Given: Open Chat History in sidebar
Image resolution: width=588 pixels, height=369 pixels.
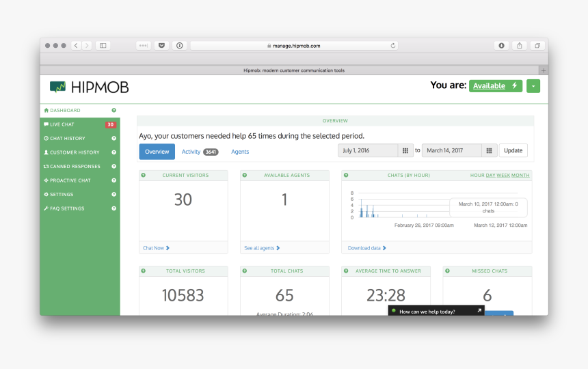Looking at the screenshot, I should click(80, 138).
